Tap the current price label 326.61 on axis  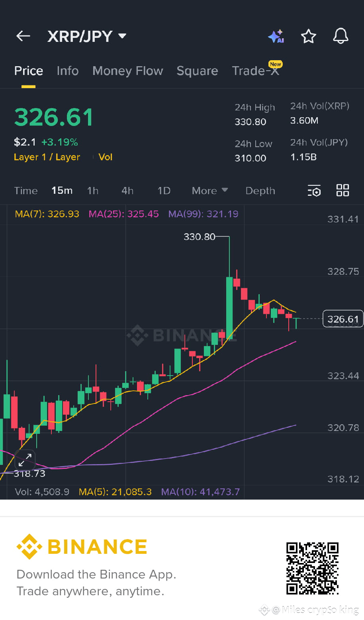click(x=343, y=319)
